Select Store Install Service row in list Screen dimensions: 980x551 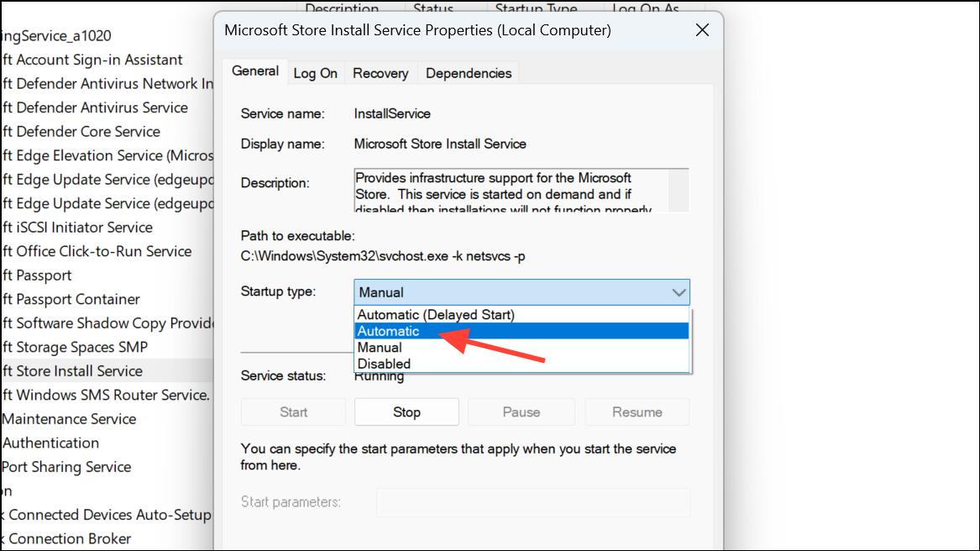pyautogui.click(x=107, y=371)
